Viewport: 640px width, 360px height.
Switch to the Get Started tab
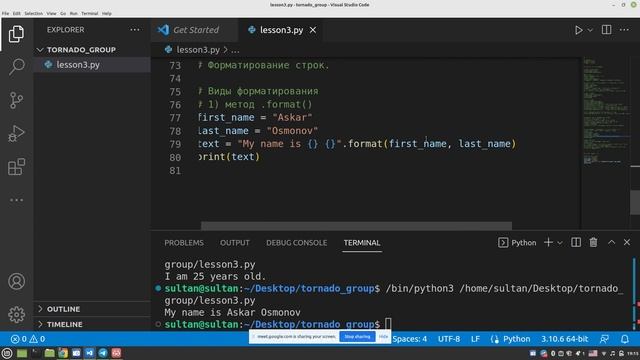(x=196, y=30)
